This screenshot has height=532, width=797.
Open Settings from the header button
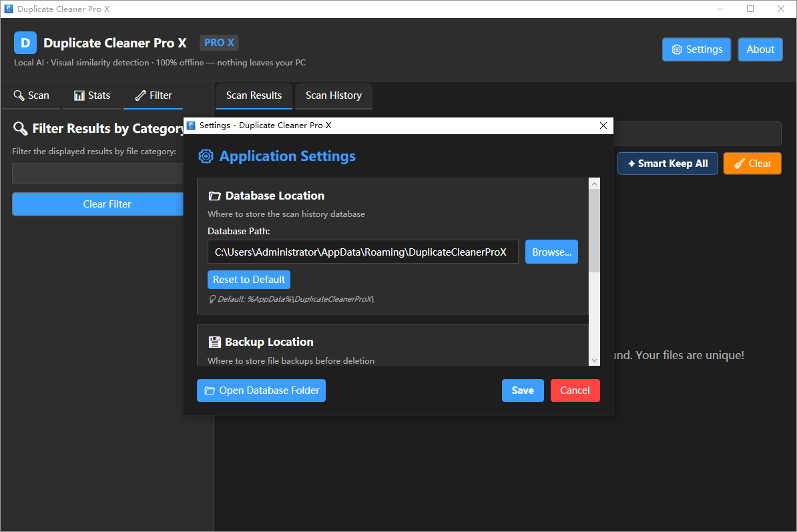pos(696,49)
